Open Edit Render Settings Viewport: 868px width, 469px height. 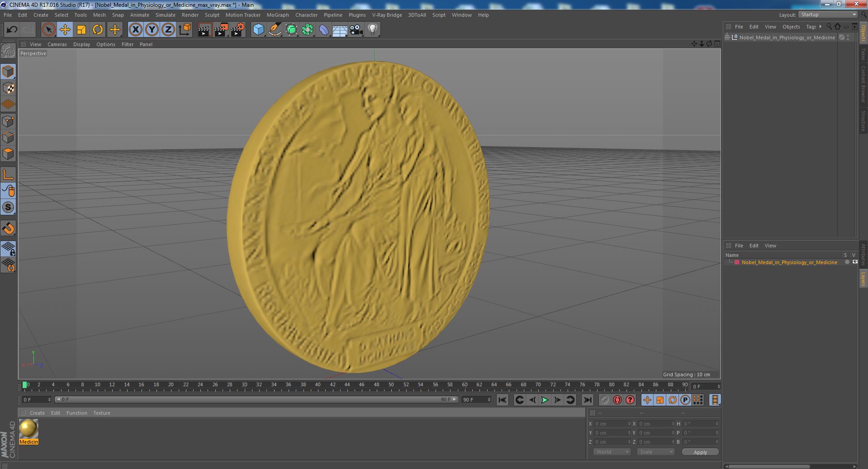click(x=238, y=30)
